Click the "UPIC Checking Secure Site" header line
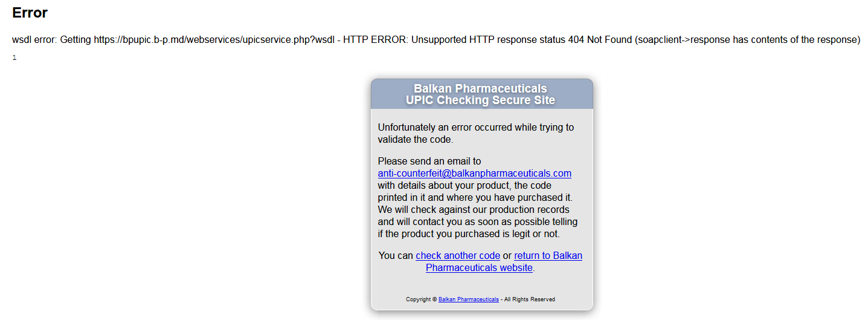Viewport: 868px width, 320px height. tap(480, 100)
